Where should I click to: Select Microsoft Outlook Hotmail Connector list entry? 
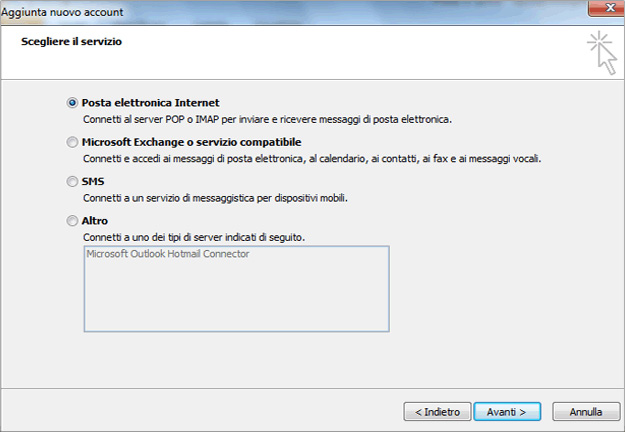click(x=168, y=254)
